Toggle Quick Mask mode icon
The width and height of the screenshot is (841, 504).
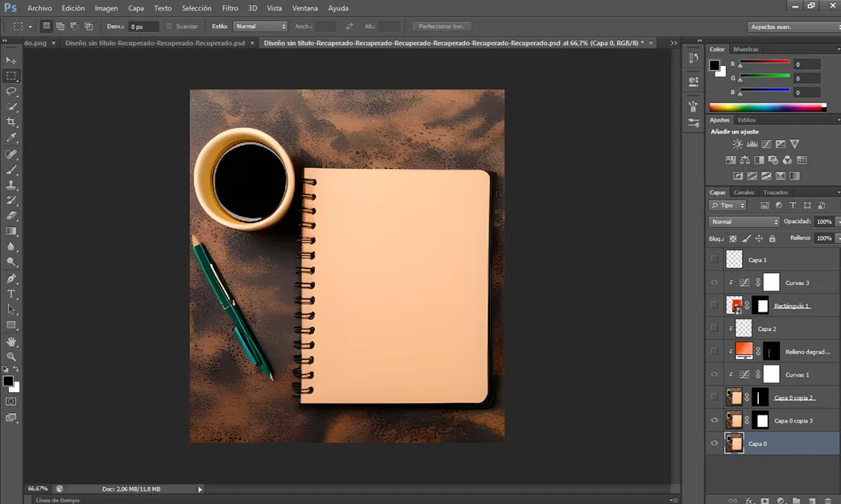tap(10, 402)
